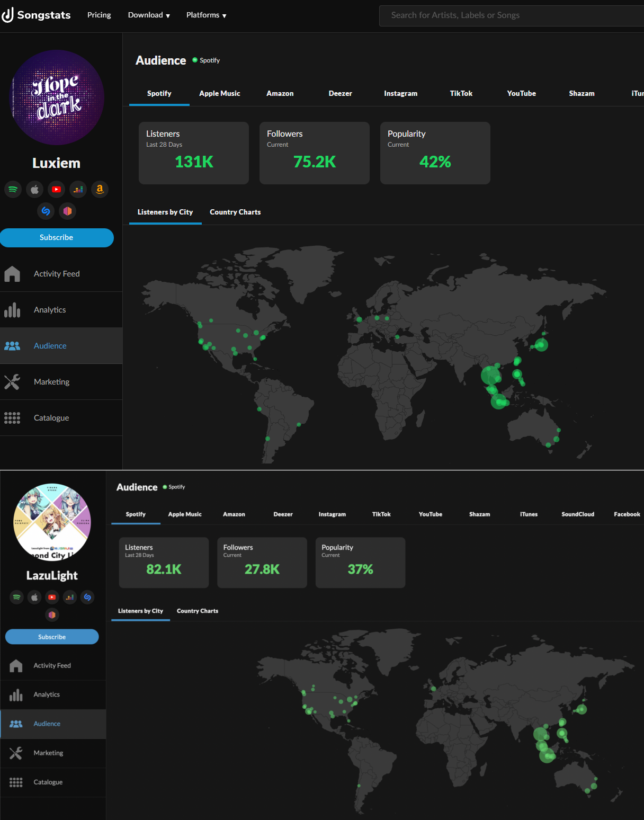Click LazuLight's Popularity 37% card
Viewport: 644px width, 820px height.
(361, 563)
